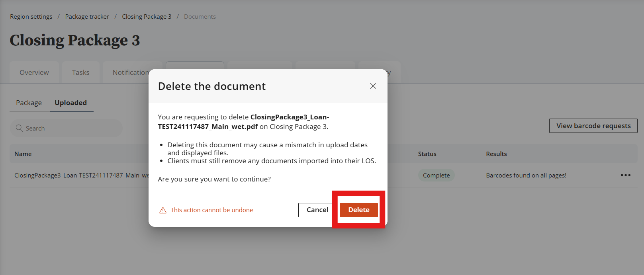Click the ClosingPackage3_Loan file name in the table
644x275 pixels.
click(x=82, y=175)
